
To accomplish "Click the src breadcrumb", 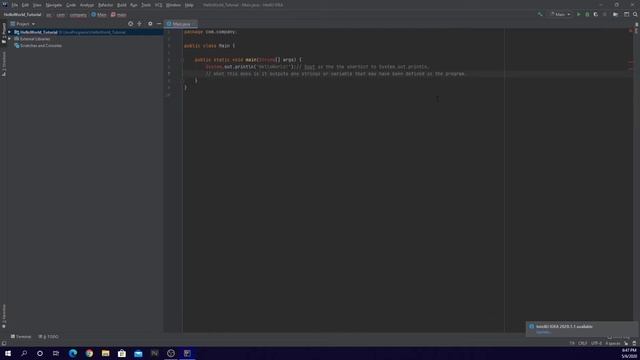I will (49, 15).
